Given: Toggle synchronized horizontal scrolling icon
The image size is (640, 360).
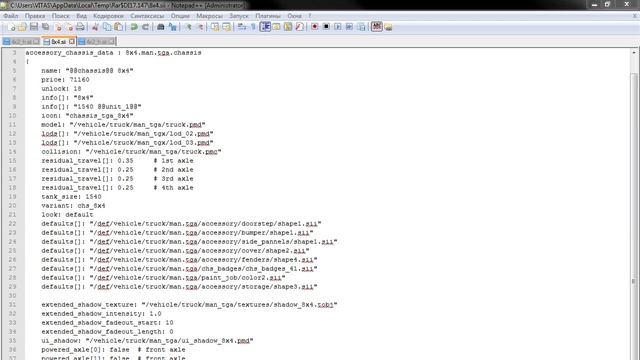Looking at the screenshot, I should (226, 27).
